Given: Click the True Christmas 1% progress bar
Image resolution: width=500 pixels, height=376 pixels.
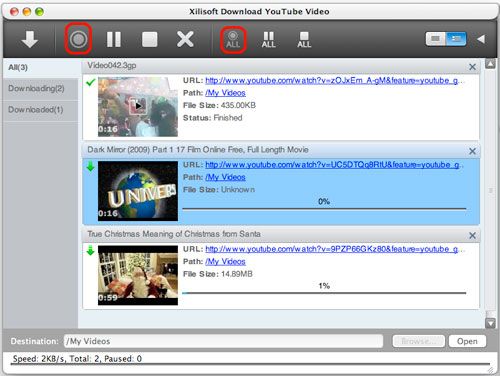Looking at the screenshot, I should click(324, 293).
